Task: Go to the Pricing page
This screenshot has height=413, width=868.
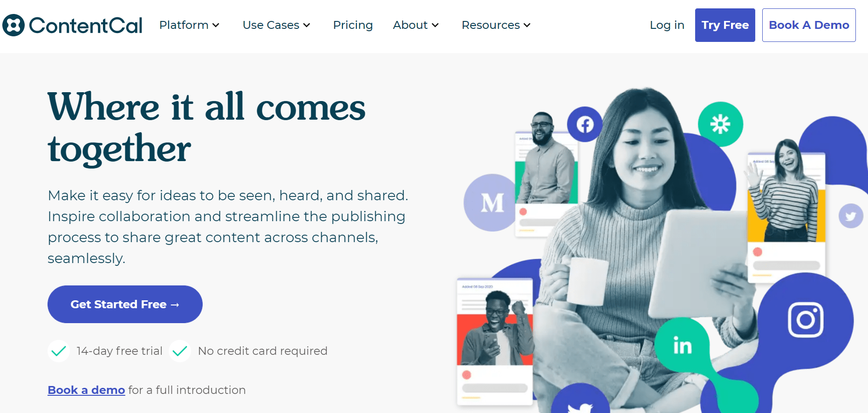Action: tap(353, 25)
